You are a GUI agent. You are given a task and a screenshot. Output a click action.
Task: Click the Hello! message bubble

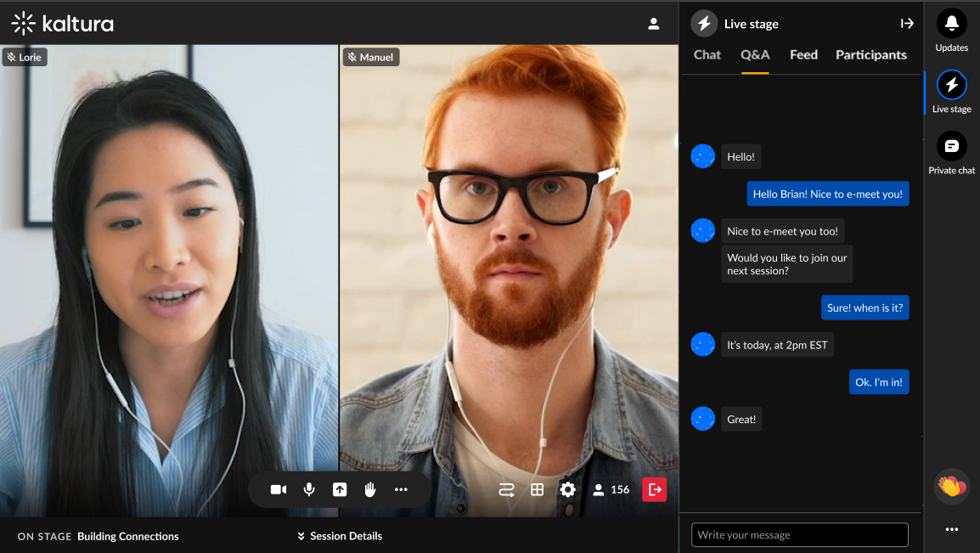[741, 157]
